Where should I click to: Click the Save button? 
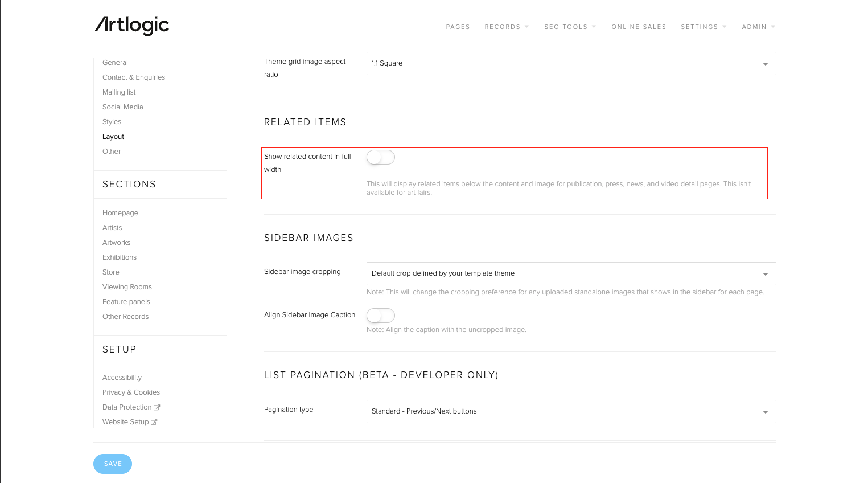113,464
